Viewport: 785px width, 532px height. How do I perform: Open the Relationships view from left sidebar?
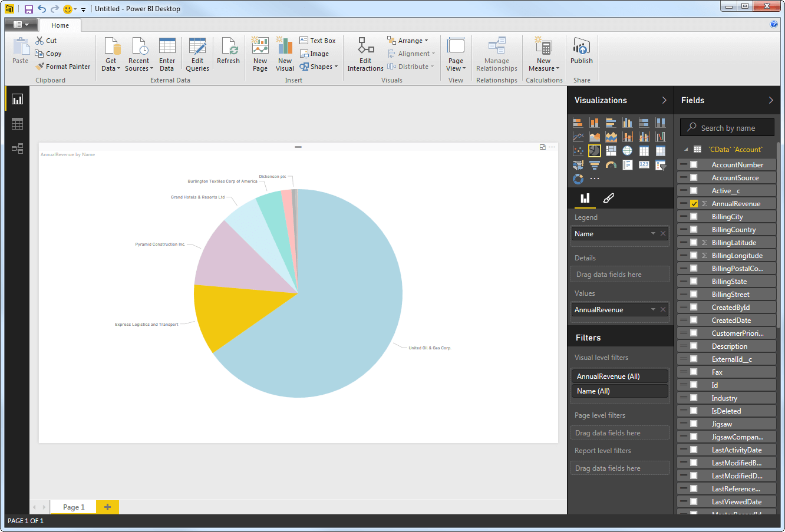click(17, 148)
